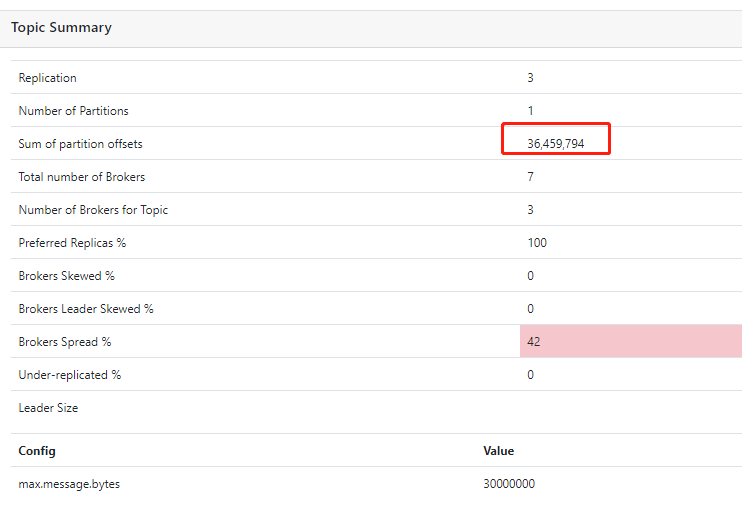The height and width of the screenshot is (515, 742).
Task: Click the Preferred Replicas % label
Action: tap(72, 243)
